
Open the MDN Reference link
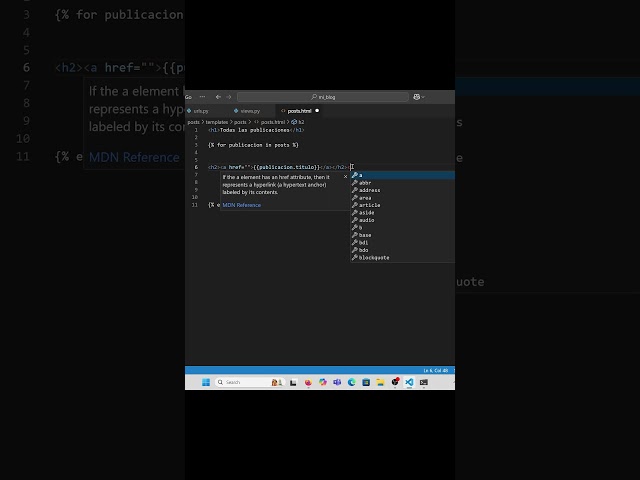[242, 205]
